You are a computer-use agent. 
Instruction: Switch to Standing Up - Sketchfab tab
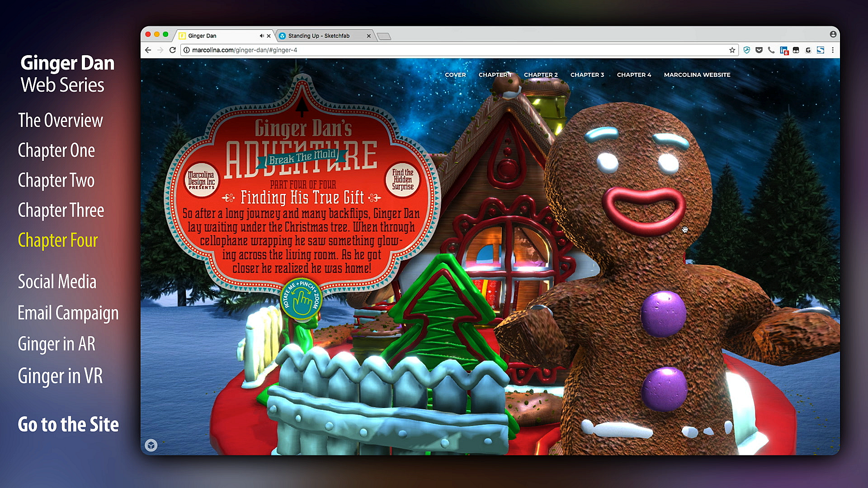point(324,36)
